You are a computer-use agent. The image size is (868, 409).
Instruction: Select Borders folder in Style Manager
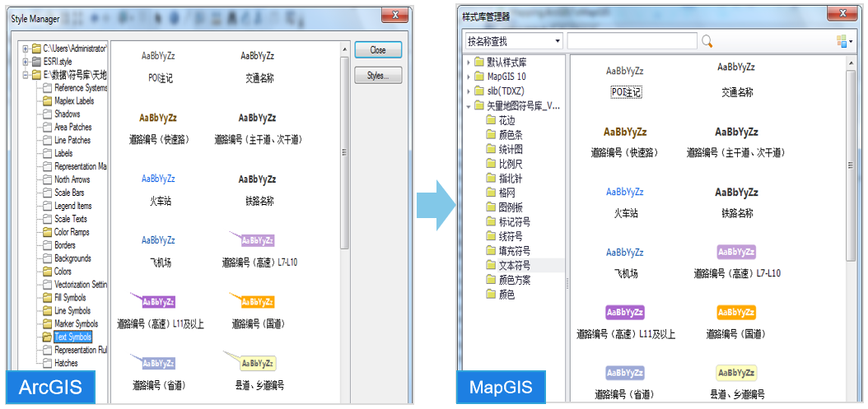click(x=58, y=245)
